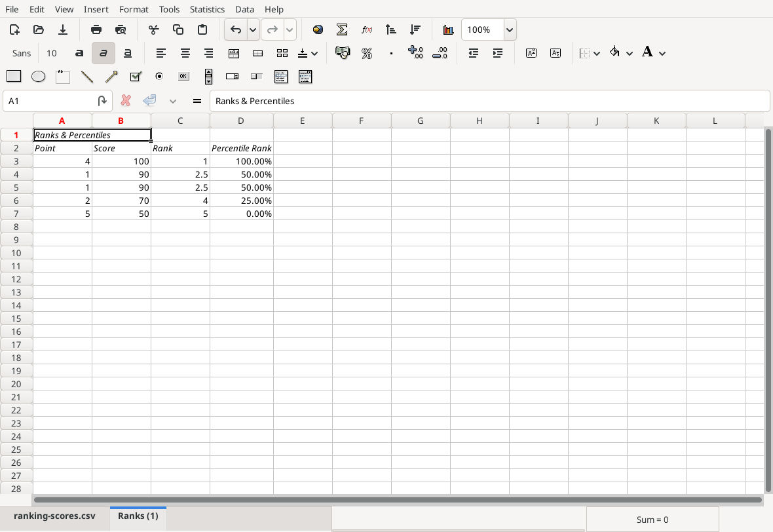This screenshot has width=773, height=532.
Task: Open vertical alignment dropdown arrow
Action: coord(314,53)
